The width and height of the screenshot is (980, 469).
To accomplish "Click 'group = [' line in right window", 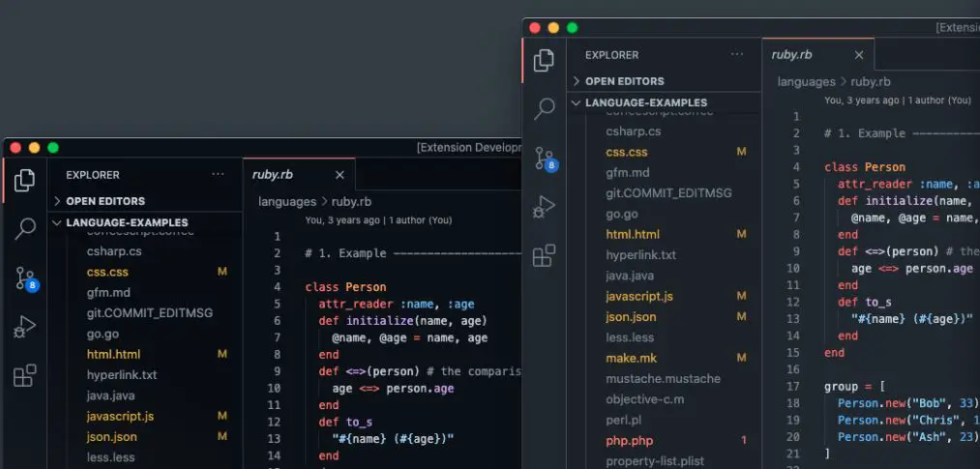I will (x=853, y=387).
